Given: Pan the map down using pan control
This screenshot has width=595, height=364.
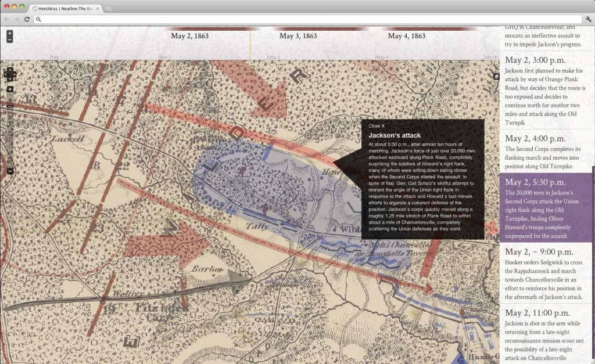Looking at the screenshot, I should pos(10,79).
